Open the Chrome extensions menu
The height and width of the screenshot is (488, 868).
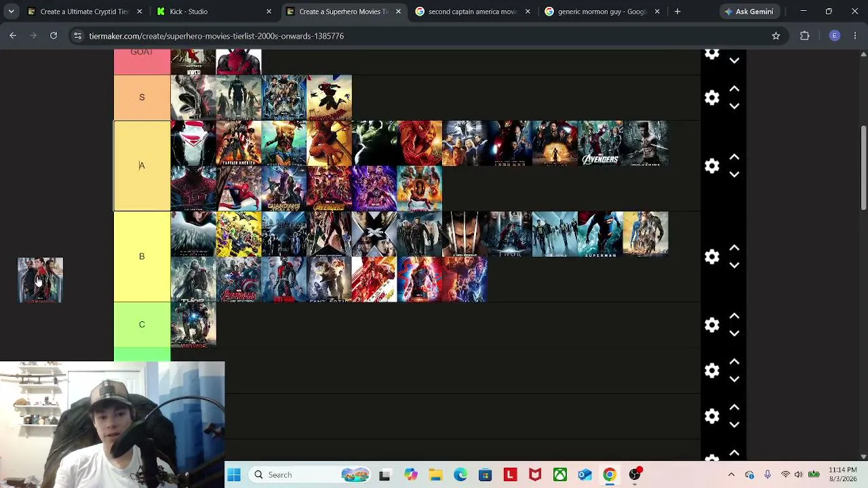805,36
